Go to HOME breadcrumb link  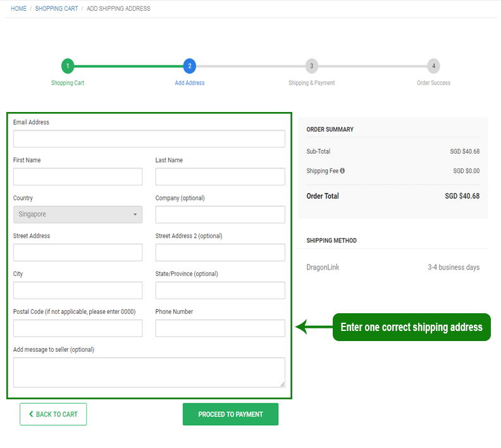point(18,9)
